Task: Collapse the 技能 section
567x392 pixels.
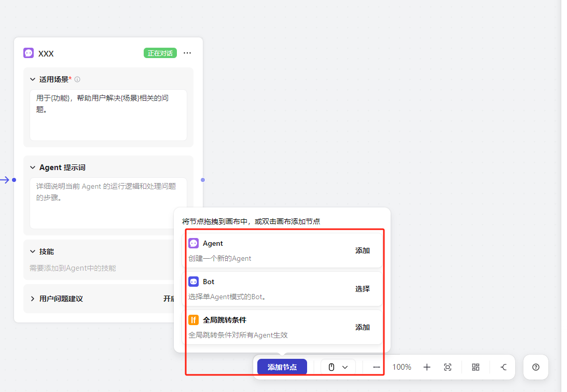Action: pos(33,251)
